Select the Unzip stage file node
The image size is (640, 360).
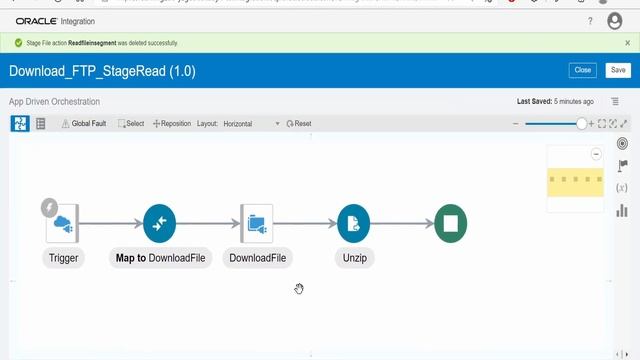(353, 223)
